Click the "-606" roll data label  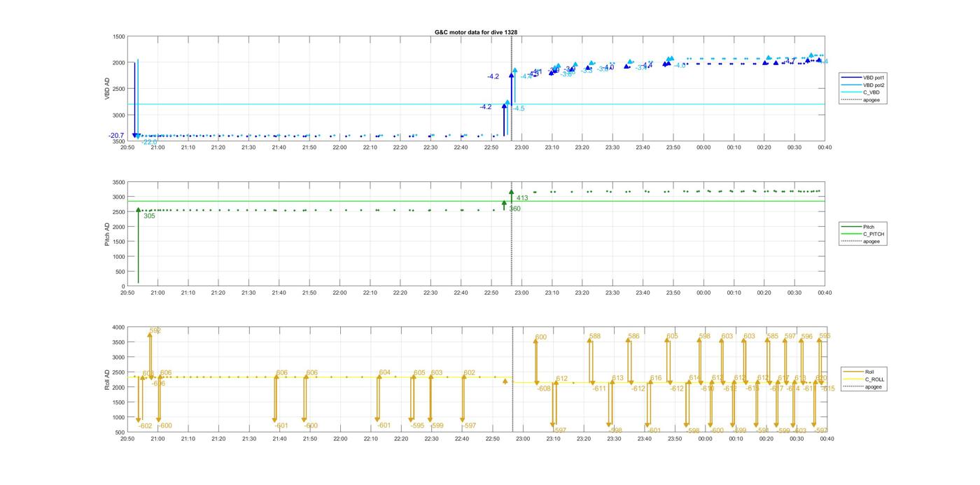click(x=159, y=384)
